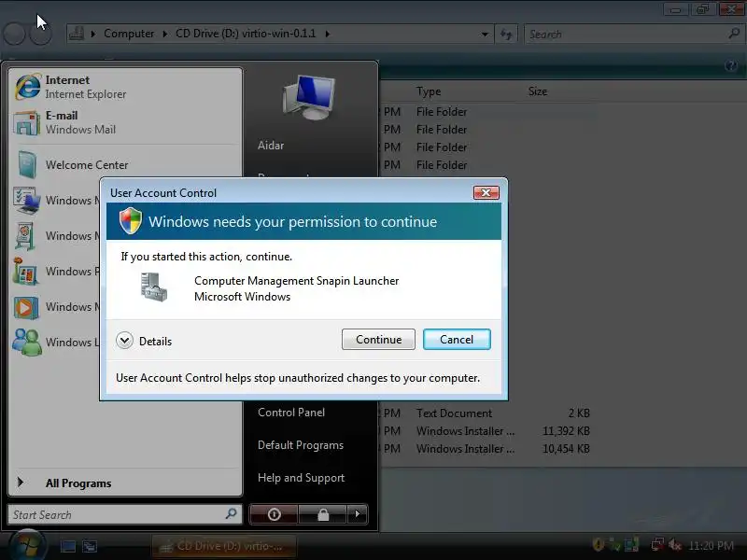Expand arrow after virtio-win-0.1.1 breadcrumb
The height and width of the screenshot is (560, 747).
click(328, 34)
